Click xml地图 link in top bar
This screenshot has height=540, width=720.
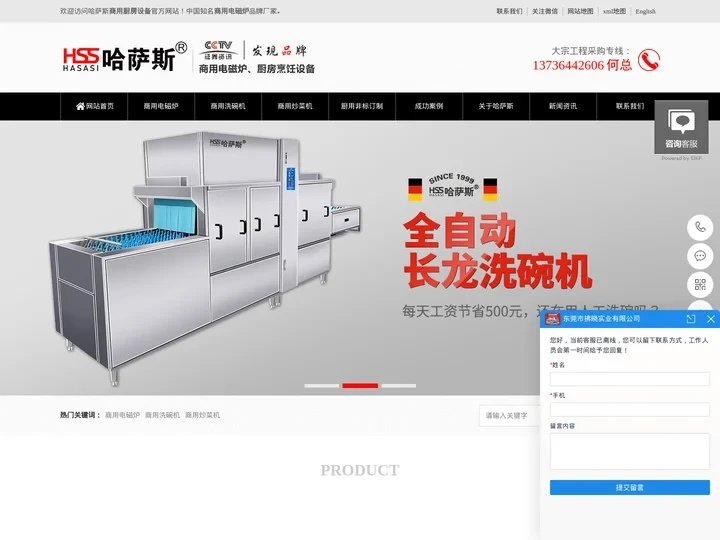click(614, 11)
